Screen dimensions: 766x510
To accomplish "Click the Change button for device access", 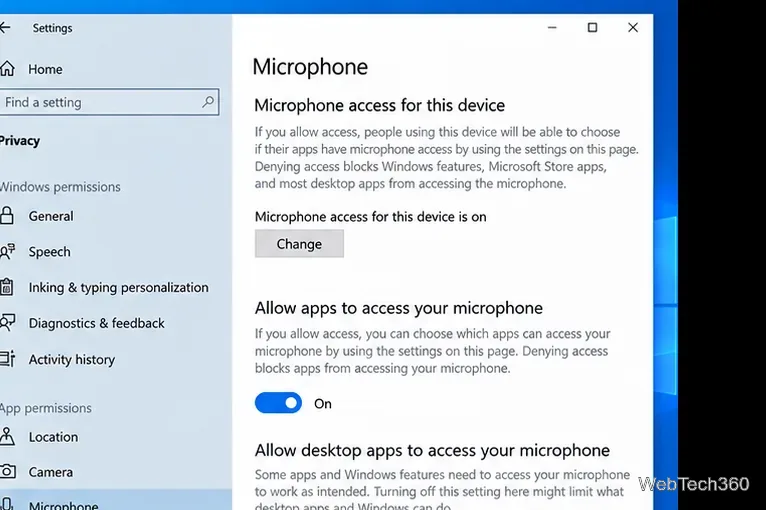I will [299, 243].
